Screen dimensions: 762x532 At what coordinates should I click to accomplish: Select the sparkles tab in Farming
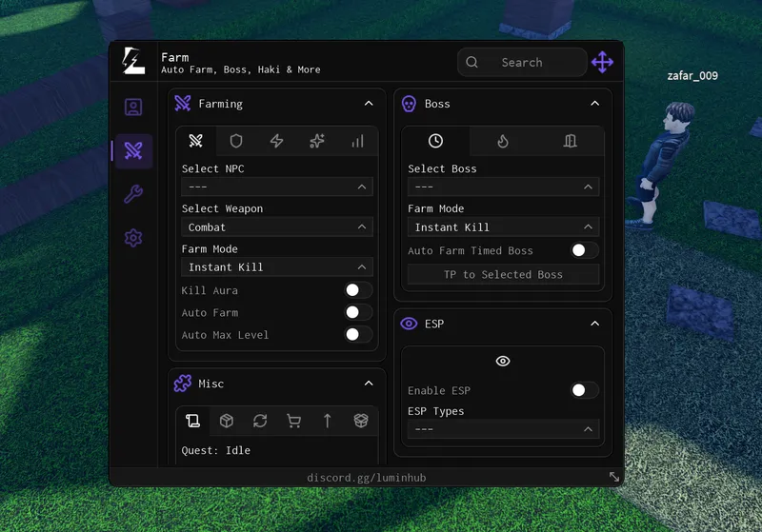coord(317,141)
